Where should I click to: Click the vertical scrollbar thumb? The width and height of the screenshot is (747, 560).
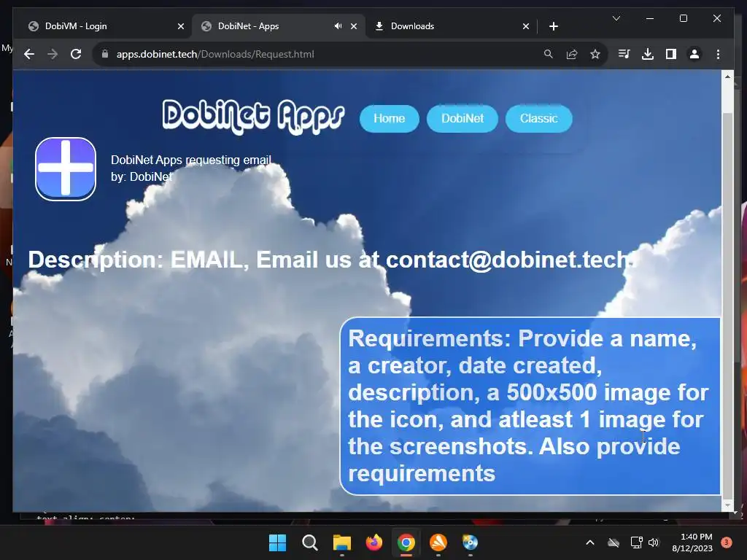pyautogui.click(x=727, y=305)
